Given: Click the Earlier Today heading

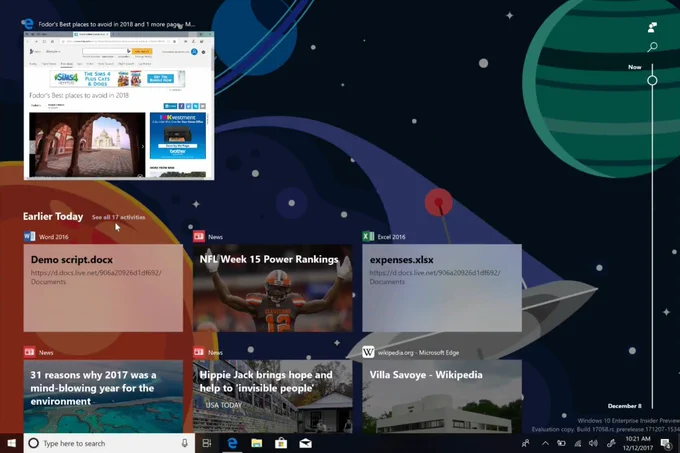Looking at the screenshot, I should [53, 216].
